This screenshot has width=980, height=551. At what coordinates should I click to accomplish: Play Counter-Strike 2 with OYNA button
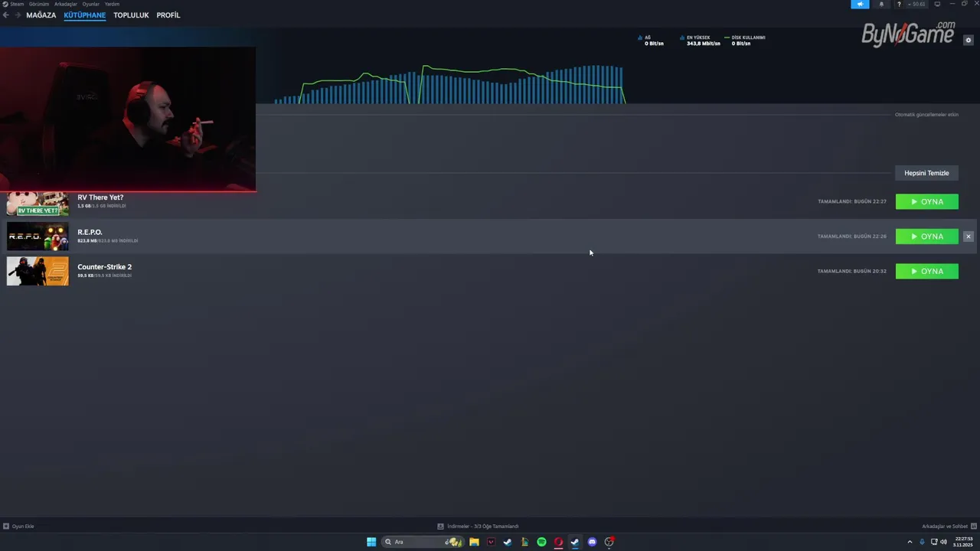[926, 272]
